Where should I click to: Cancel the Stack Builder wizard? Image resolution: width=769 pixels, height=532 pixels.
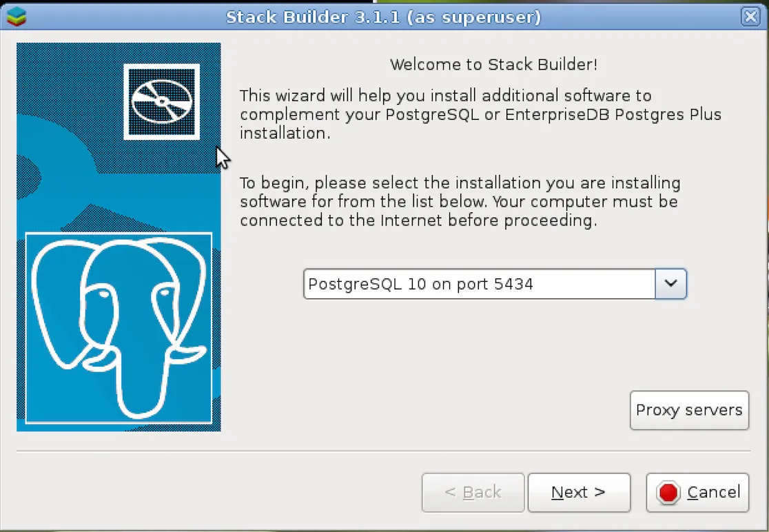click(x=697, y=492)
